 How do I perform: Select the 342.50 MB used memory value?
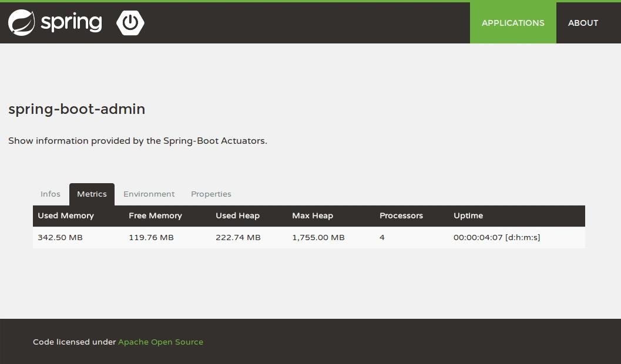pos(60,238)
